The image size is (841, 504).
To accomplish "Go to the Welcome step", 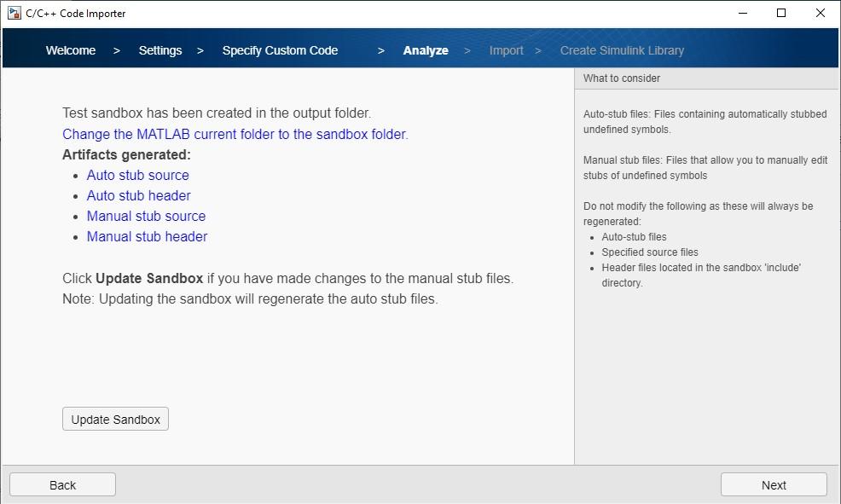I will (71, 50).
